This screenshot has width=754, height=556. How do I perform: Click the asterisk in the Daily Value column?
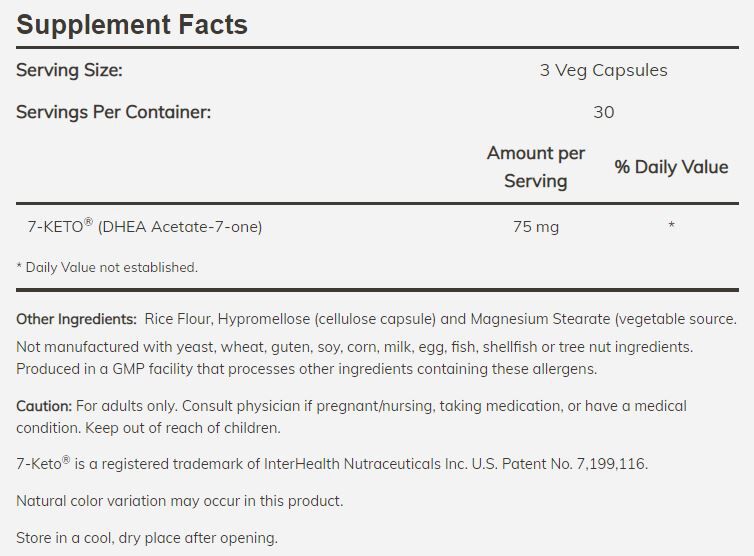(671, 227)
